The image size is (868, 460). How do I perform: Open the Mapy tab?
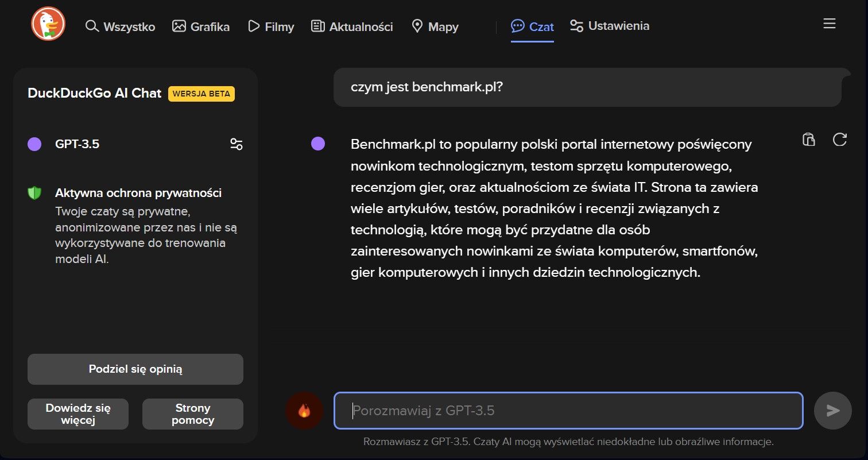click(435, 26)
